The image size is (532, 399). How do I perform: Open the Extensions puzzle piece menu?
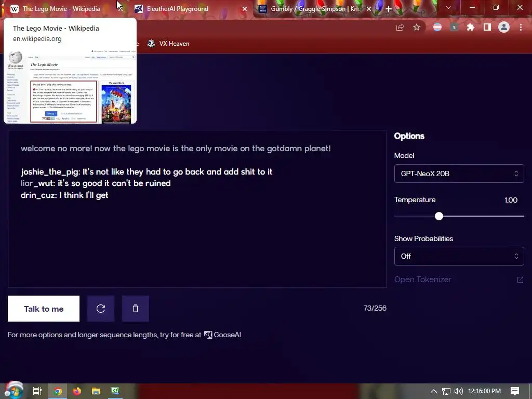471,28
